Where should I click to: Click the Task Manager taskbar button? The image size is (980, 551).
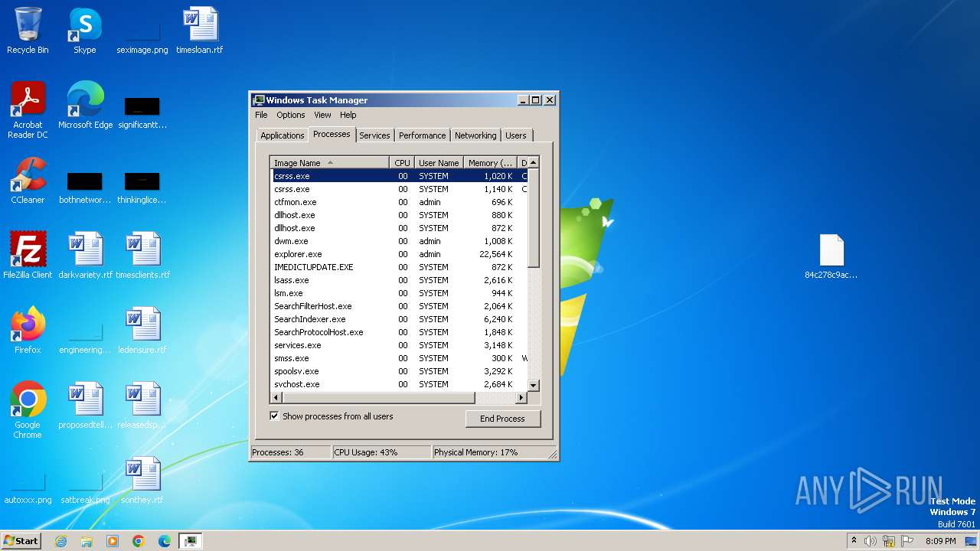coord(191,541)
